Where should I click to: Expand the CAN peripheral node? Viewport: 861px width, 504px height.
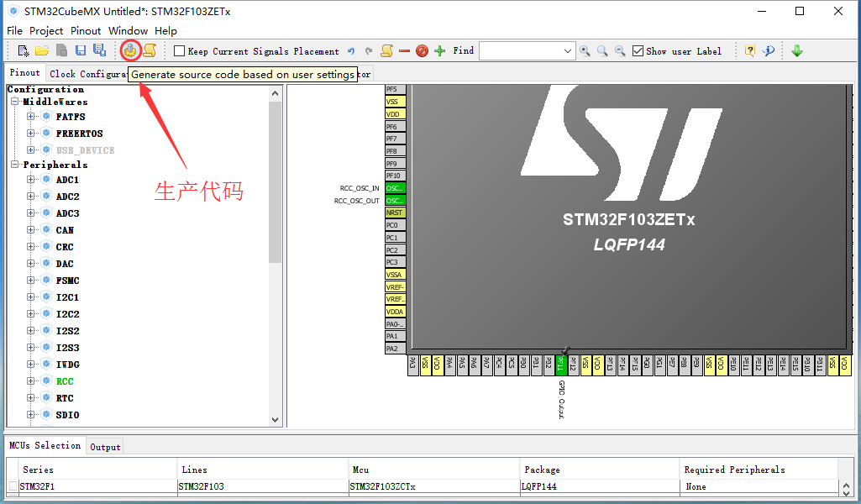point(31,230)
